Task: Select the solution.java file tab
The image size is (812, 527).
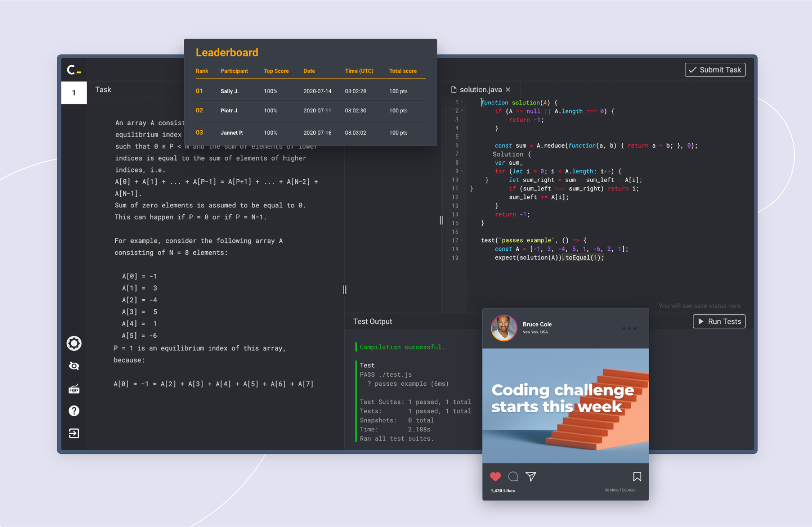Action: [480, 89]
